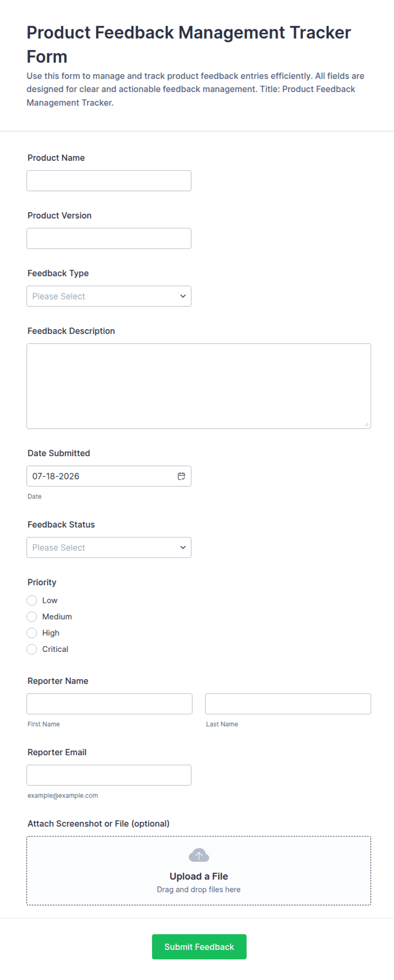Click the Upload a File area
Screen dimensions: 394x980
pos(199,870)
